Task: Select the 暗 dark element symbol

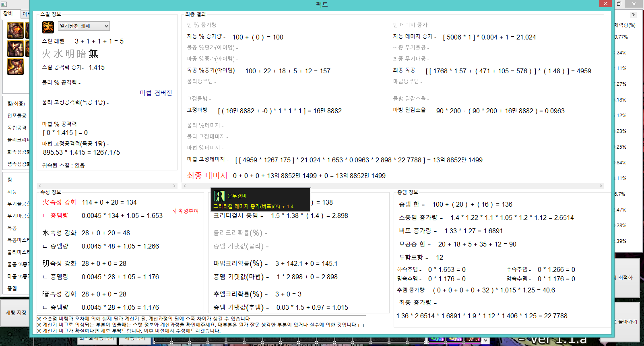Action: tap(82, 54)
